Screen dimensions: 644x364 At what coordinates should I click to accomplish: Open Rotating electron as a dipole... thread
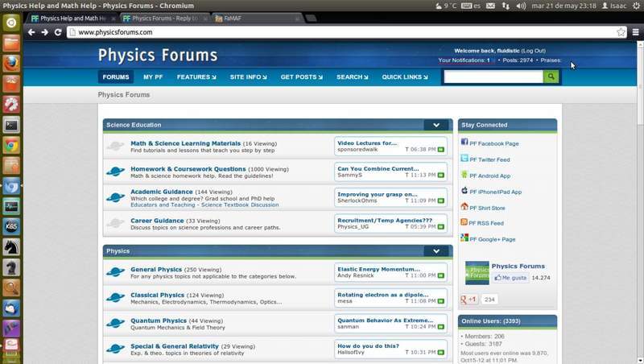pos(383,295)
